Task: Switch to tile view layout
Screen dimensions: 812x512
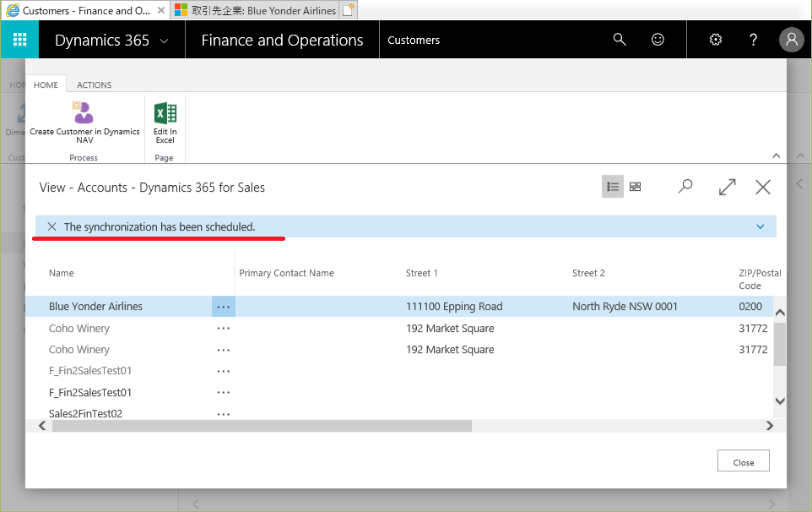Action: click(x=636, y=187)
